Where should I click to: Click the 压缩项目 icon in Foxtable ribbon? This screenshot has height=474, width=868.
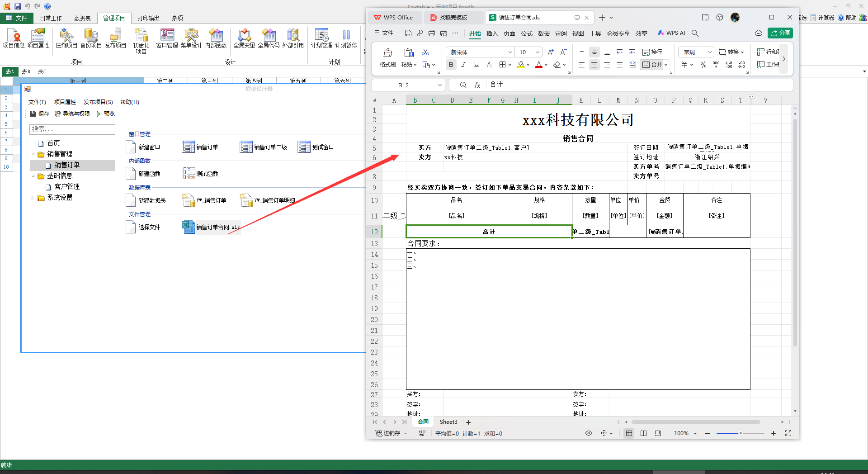tap(66, 38)
